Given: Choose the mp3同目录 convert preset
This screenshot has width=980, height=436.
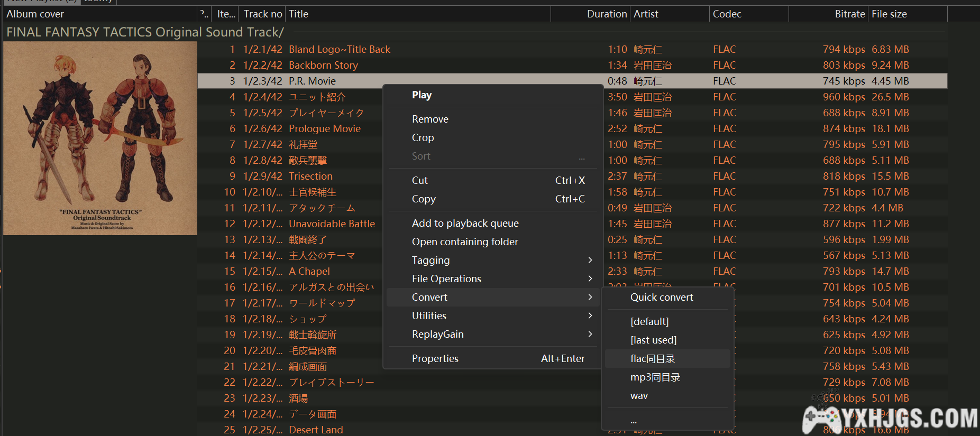Looking at the screenshot, I should click(x=655, y=377).
